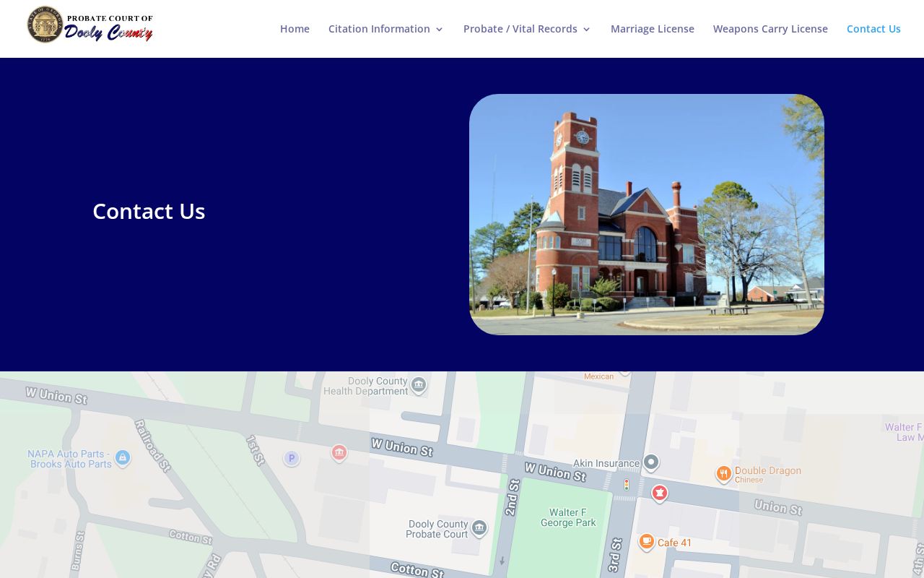Select the Dooly County Probate Court map pin

click(479, 528)
